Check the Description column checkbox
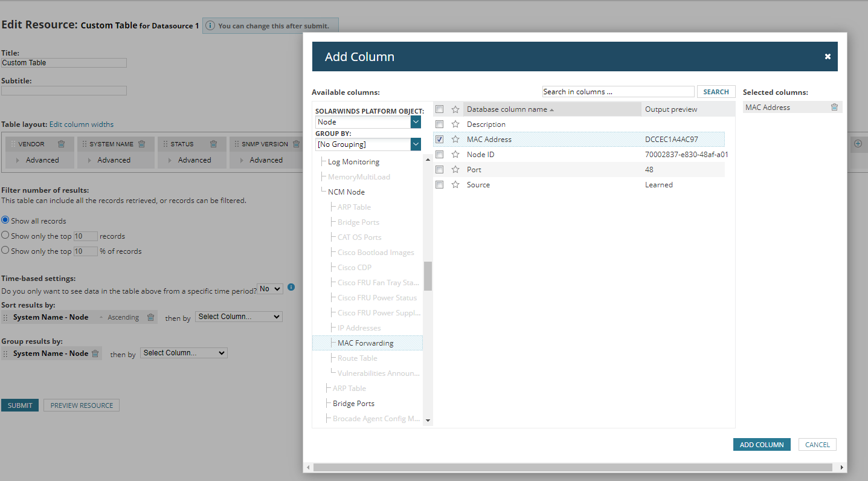The height and width of the screenshot is (481, 868). point(440,124)
